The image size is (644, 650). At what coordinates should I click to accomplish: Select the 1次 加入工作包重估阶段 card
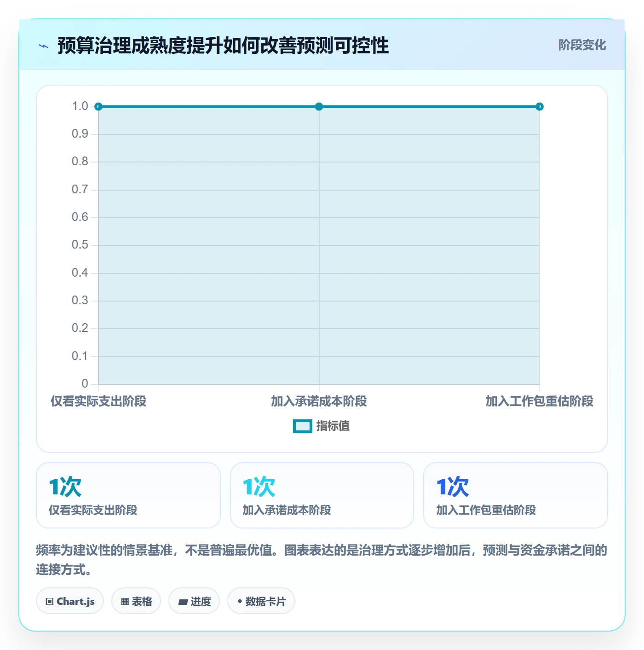click(516, 495)
